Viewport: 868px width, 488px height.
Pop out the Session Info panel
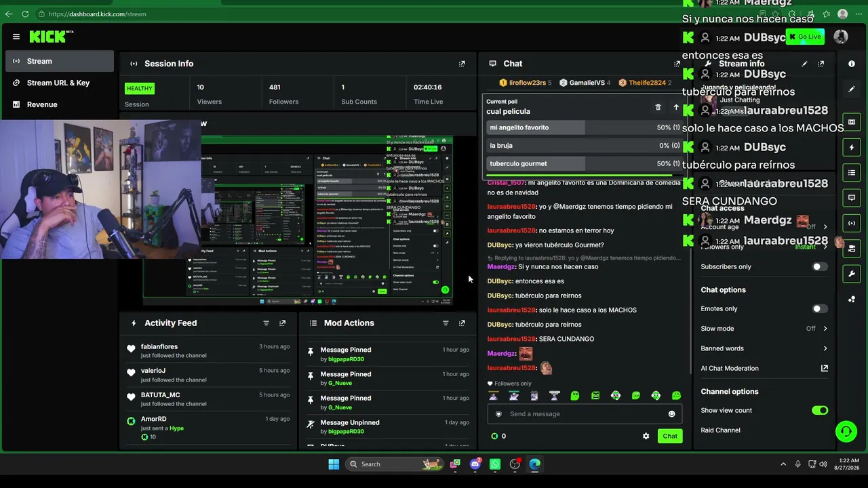(462, 64)
